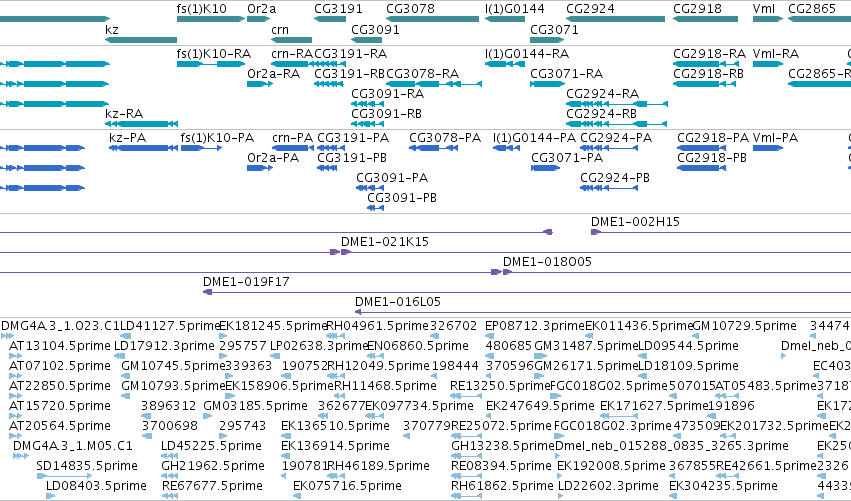Select BAC clone DME1-021K15 label
Screen dimensions: 851x501
click(x=385, y=242)
